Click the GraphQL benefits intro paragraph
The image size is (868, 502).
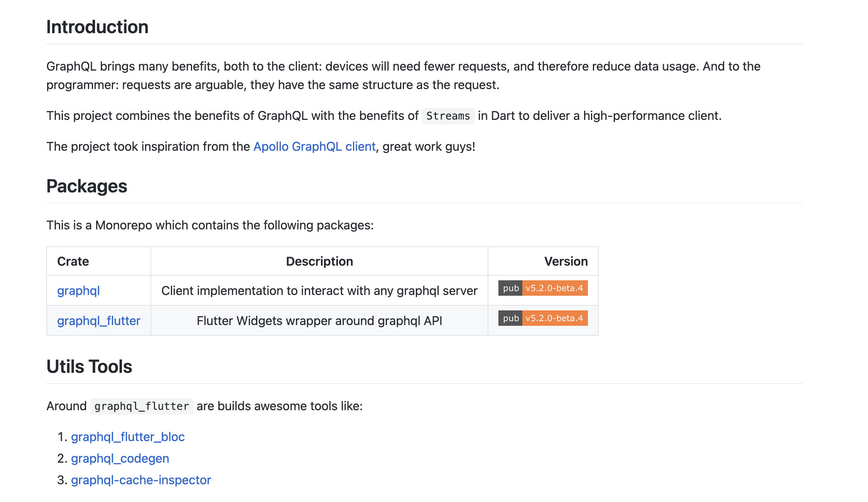(x=404, y=76)
